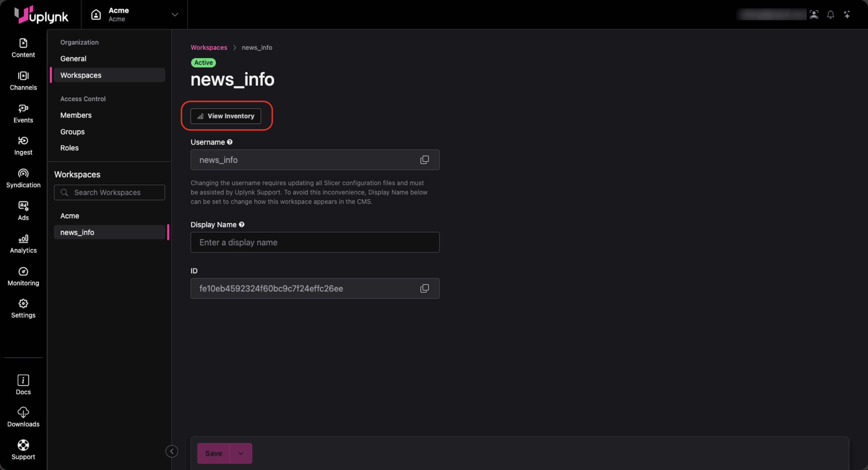The height and width of the screenshot is (470, 868).
Task: Open Syndication from the sidebar
Action: [x=23, y=178]
